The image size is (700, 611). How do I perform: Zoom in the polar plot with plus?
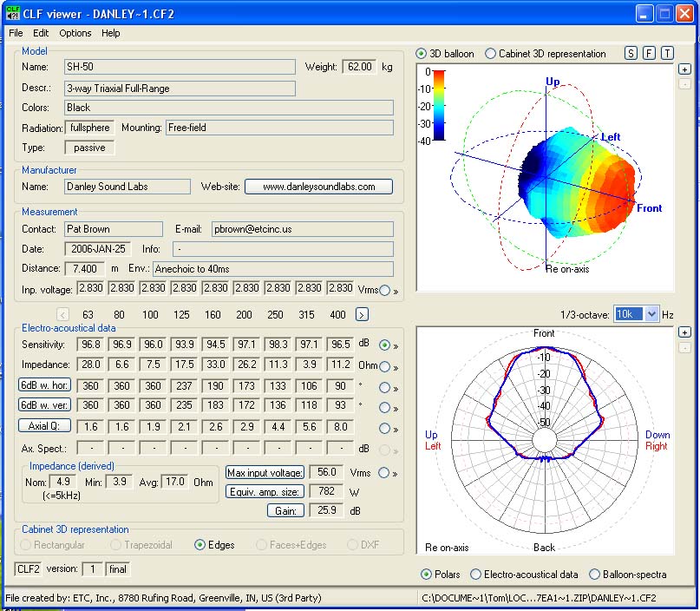pyautogui.click(x=684, y=332)
